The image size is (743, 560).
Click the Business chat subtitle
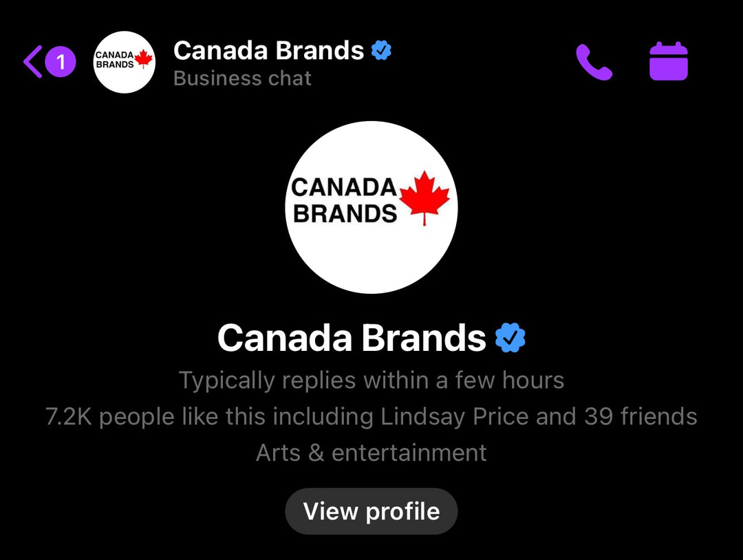tap(242, 78)
